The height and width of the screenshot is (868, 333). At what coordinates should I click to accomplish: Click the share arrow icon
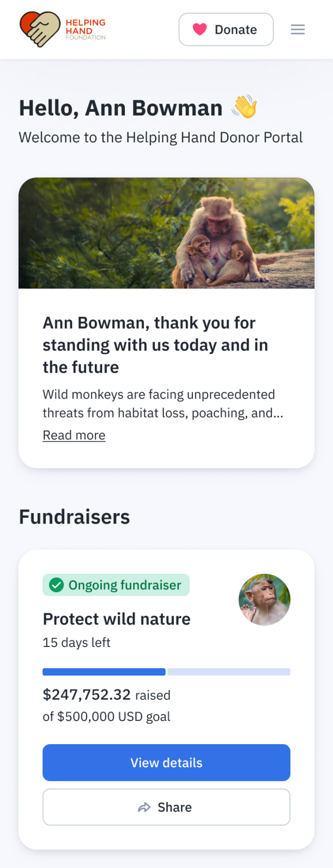click(144, 807)
